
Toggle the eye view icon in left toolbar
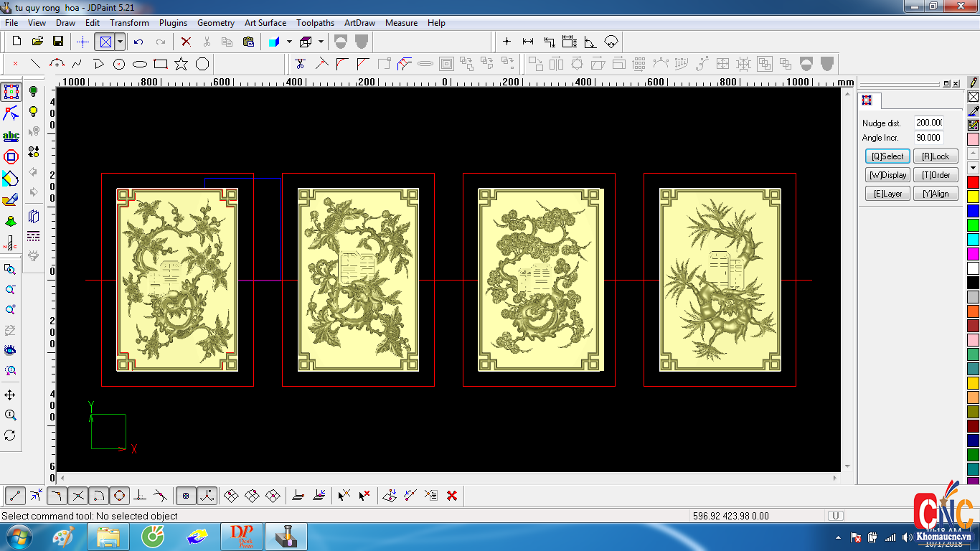(x=10, y=350)
